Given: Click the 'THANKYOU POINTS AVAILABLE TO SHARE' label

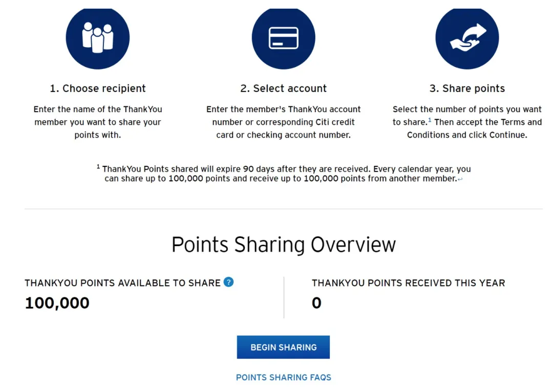Looking at the screenshot, I should pos(122,283).
